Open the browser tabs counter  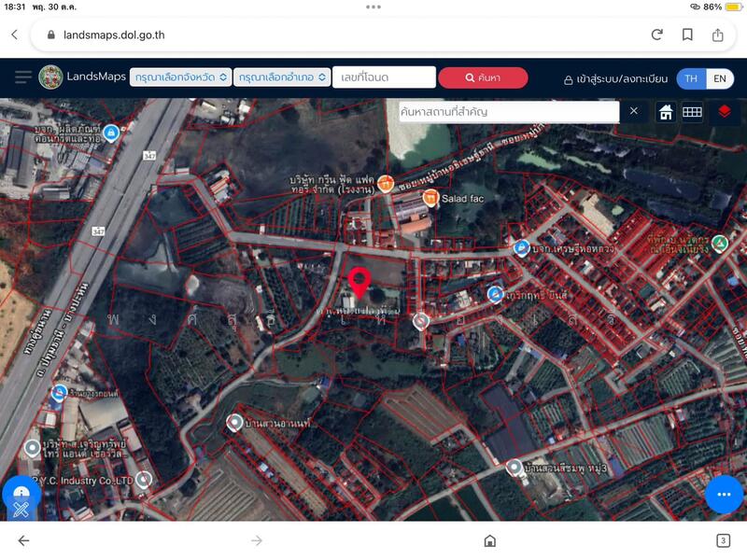click(723, 540)
